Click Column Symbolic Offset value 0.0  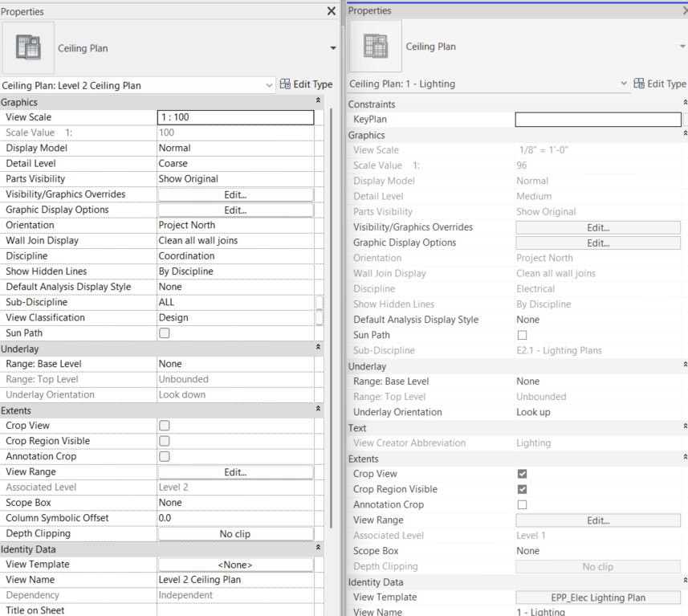click(236, 518)
